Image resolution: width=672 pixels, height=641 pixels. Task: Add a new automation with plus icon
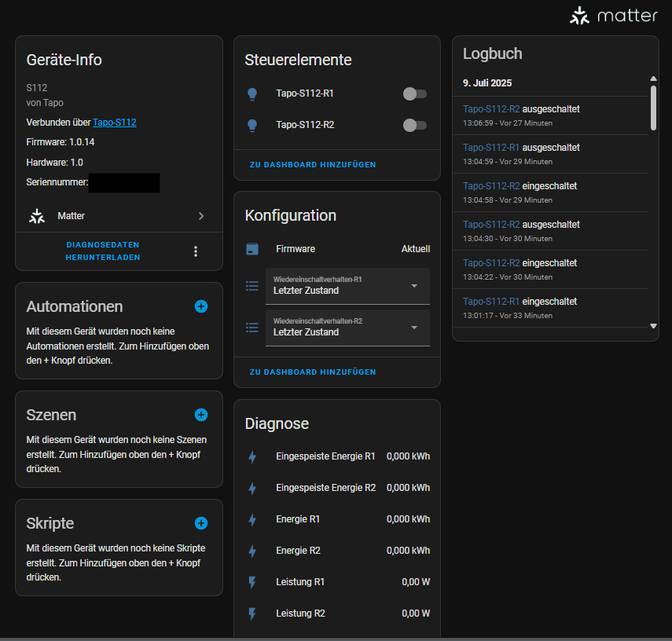[x=201, y=306]
